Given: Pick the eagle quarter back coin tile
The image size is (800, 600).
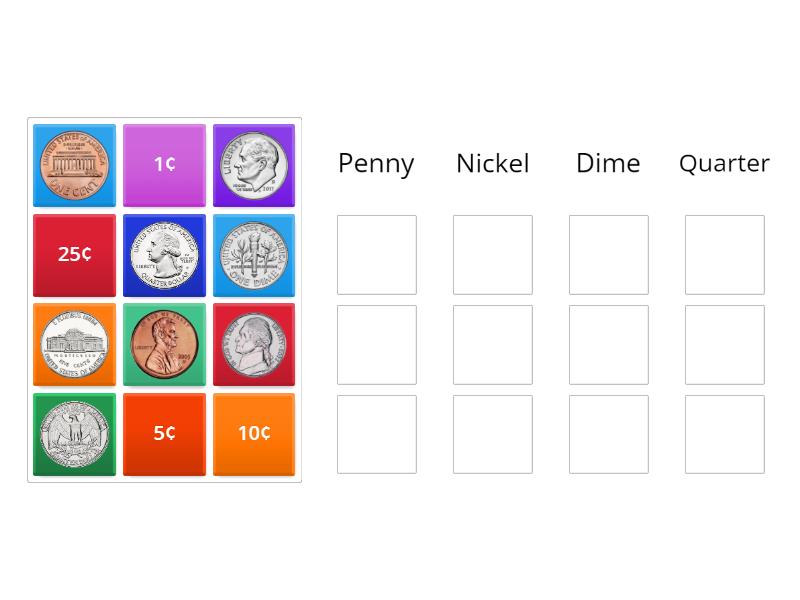Looking at the screenshot, I should click(74, 434).
